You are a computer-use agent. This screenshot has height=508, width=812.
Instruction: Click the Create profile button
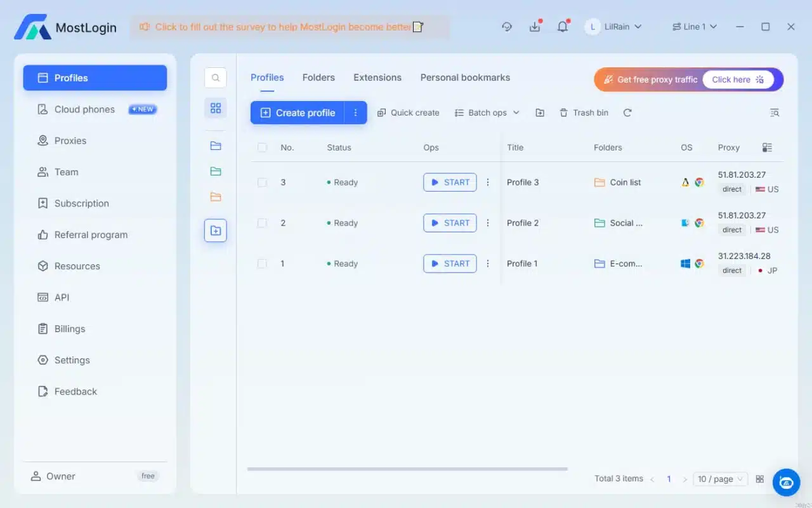point(298,112)
